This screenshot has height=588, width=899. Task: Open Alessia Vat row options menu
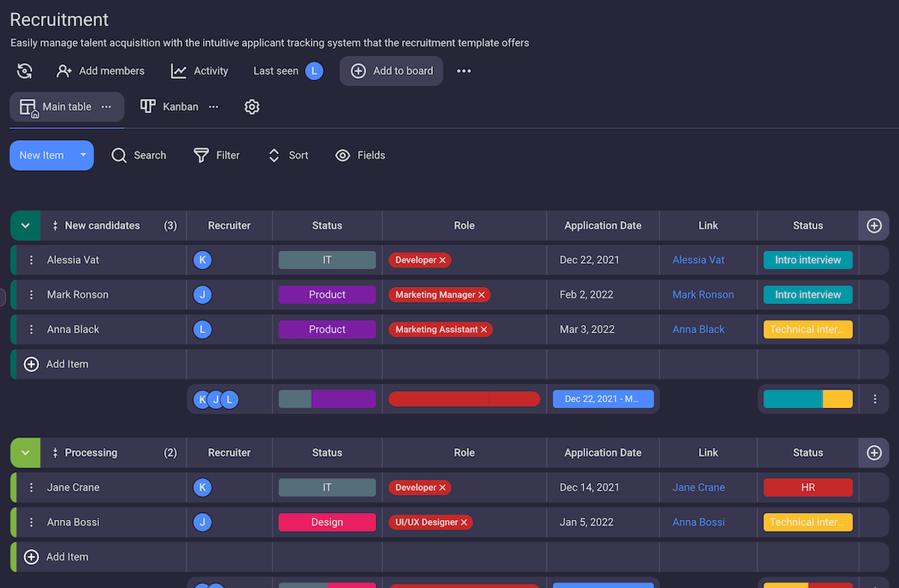pyautogui.click(x=31, y=260)
